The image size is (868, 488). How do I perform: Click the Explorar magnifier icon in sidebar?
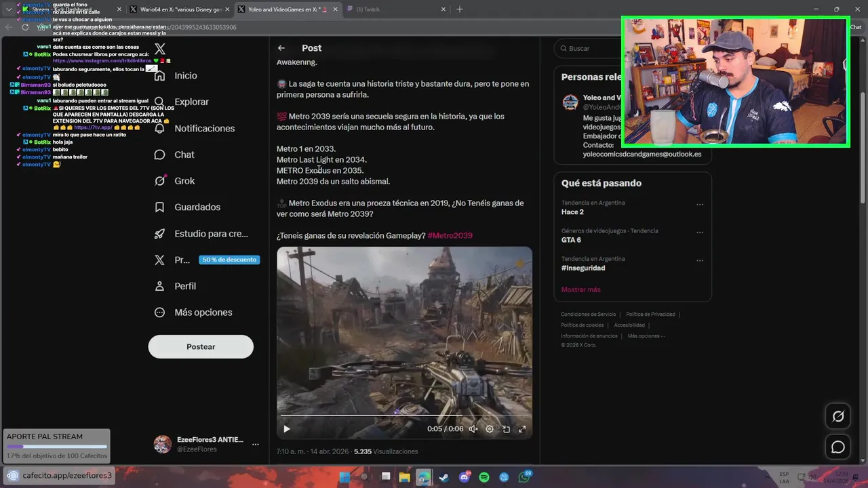[x=159, y=102]
